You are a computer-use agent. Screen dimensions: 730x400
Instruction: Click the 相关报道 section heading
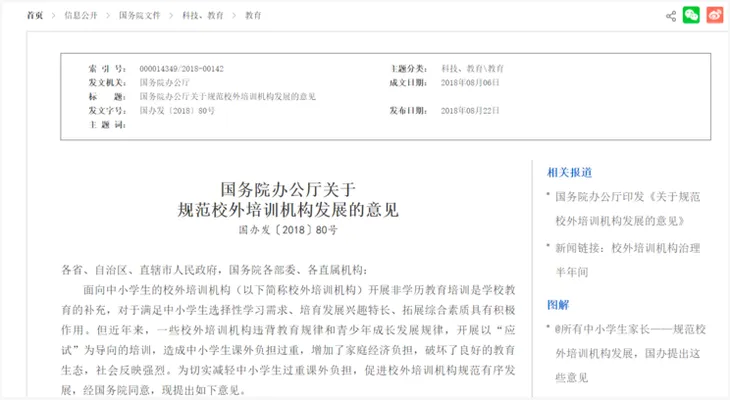click(x=569, y=173)
